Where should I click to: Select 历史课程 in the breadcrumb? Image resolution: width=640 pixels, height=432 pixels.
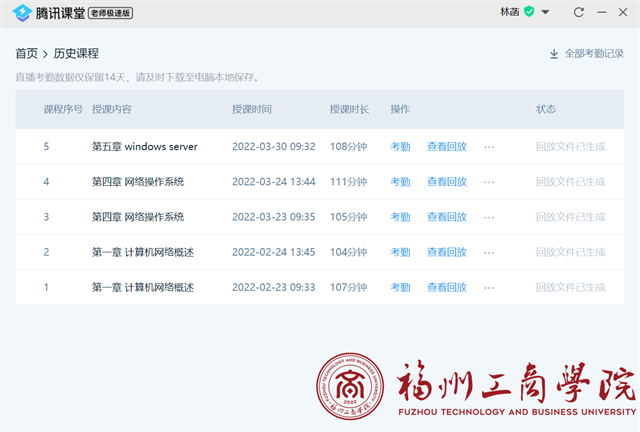tap(76, 54)
